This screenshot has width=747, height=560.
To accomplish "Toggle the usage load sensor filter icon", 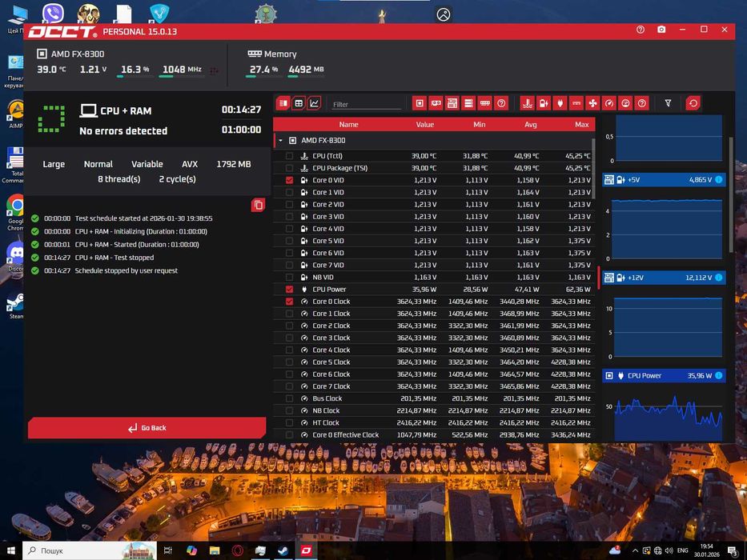I will coord(625,103).
